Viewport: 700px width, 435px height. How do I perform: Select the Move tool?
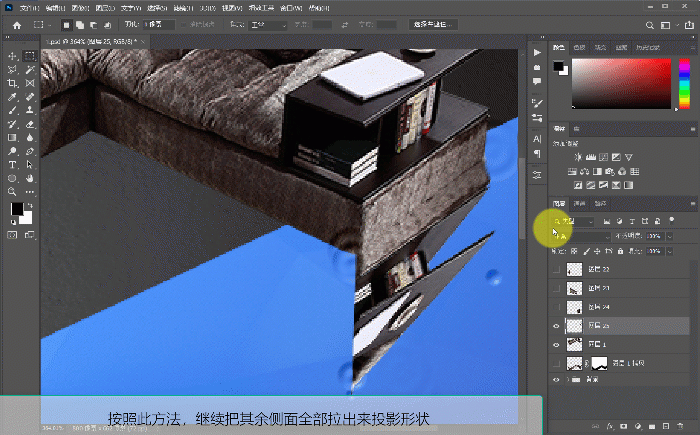pos(12,56)
